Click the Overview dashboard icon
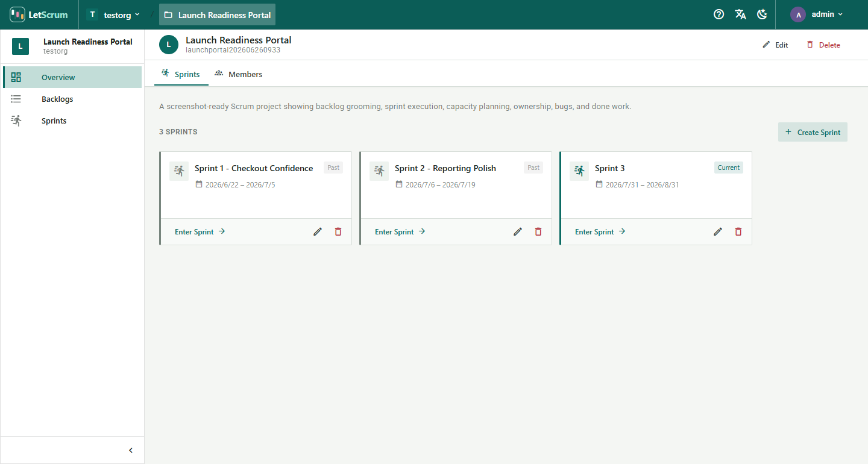The width and height of the screenshot is (868, 464). (x=16, y=77)
